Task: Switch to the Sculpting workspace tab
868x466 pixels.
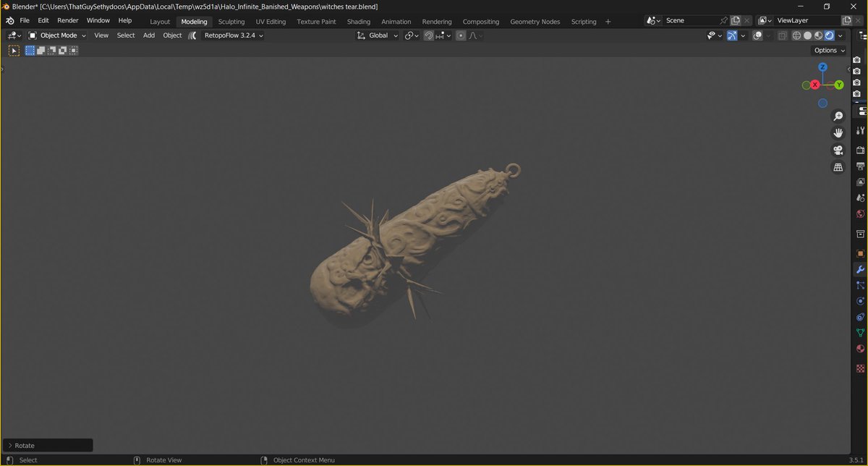Action: [231, 22]
